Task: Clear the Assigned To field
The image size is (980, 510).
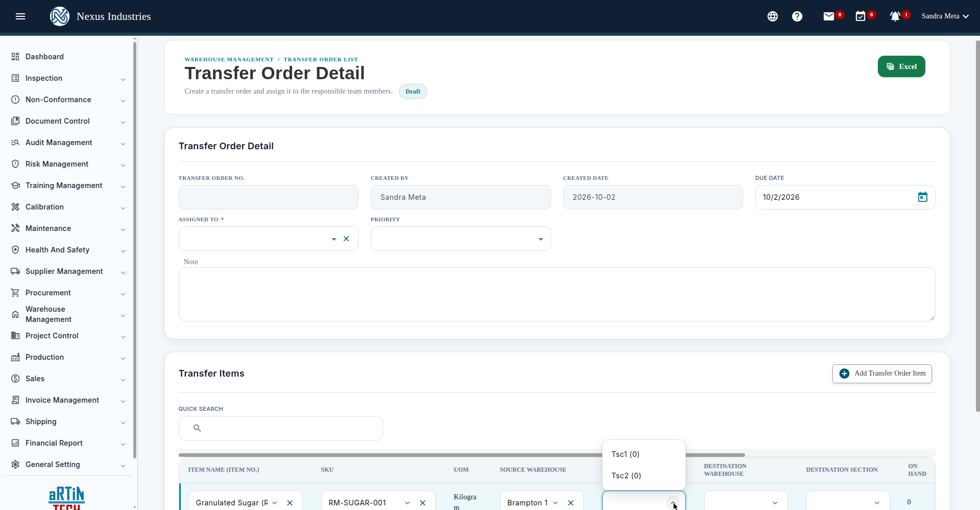Action: (x=346, y=239)
